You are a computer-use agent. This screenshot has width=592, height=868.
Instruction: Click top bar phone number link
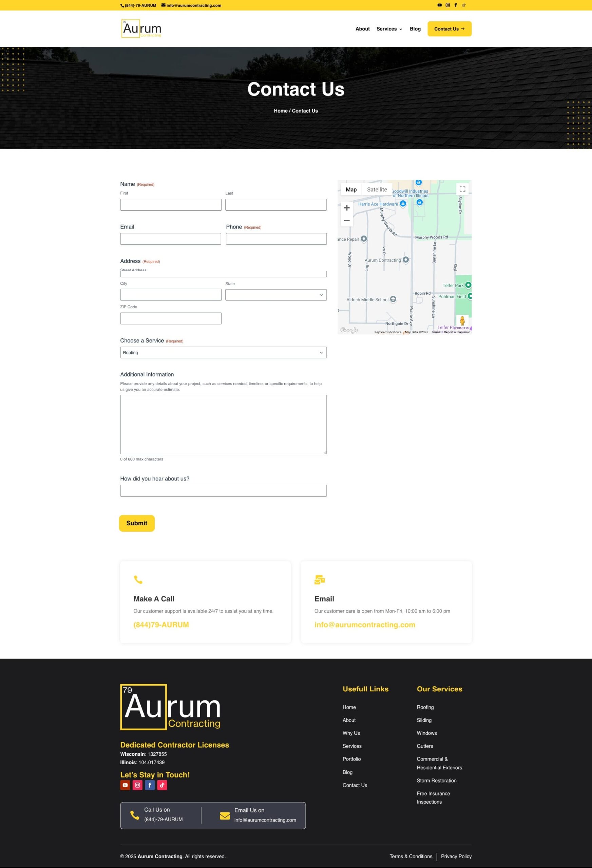point(138,5)
